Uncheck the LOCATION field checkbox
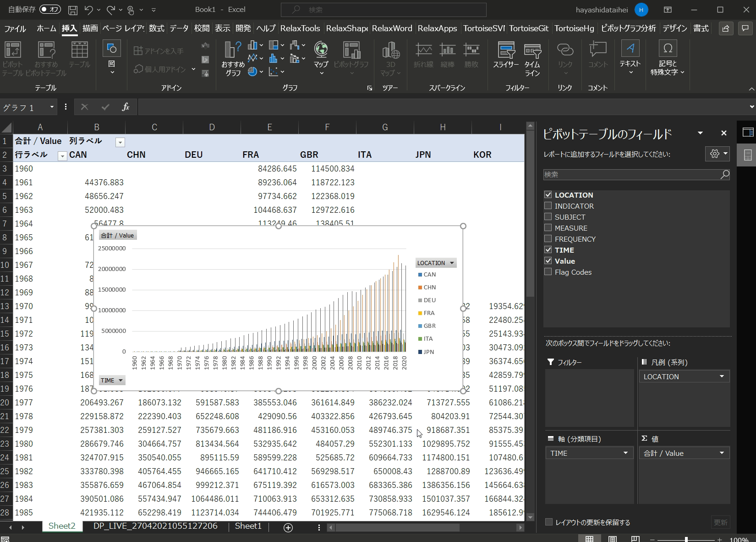 548,195
